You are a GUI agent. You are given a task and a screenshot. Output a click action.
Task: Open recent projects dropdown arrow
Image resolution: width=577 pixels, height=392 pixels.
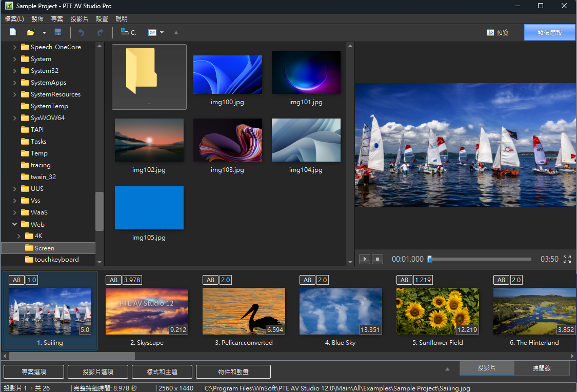[x=44, y=32]
